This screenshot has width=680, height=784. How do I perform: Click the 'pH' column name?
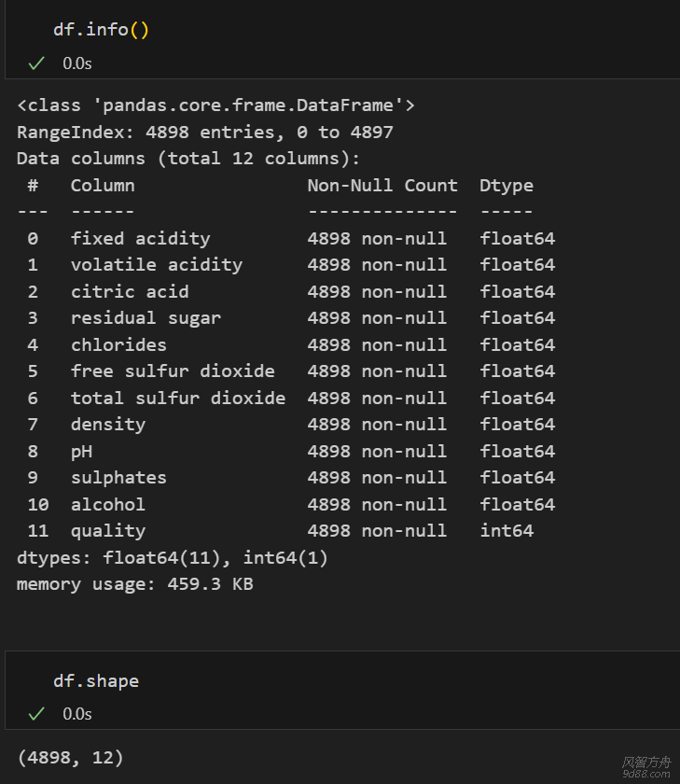81,451
